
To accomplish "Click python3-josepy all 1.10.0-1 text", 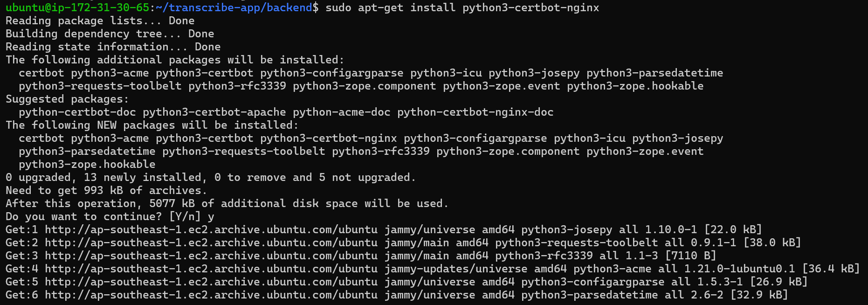I will pyautogui.click(x=609, y=229).
